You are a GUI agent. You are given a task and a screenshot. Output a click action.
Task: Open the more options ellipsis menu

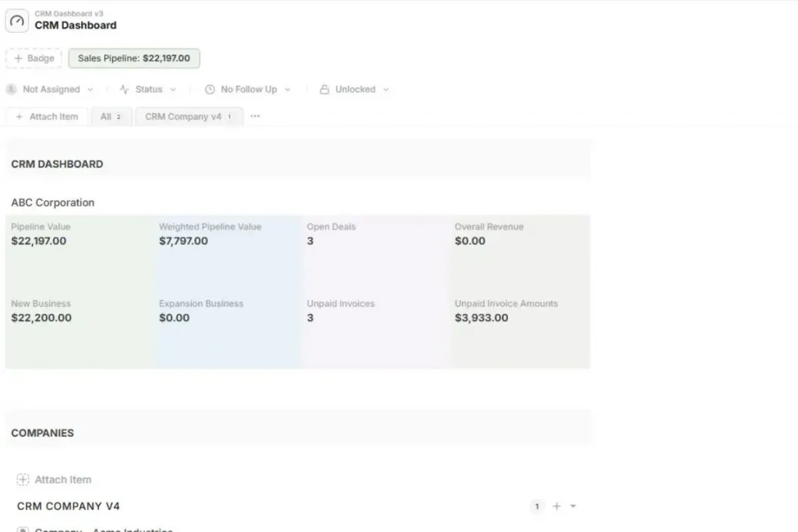[x=255, y=116]
